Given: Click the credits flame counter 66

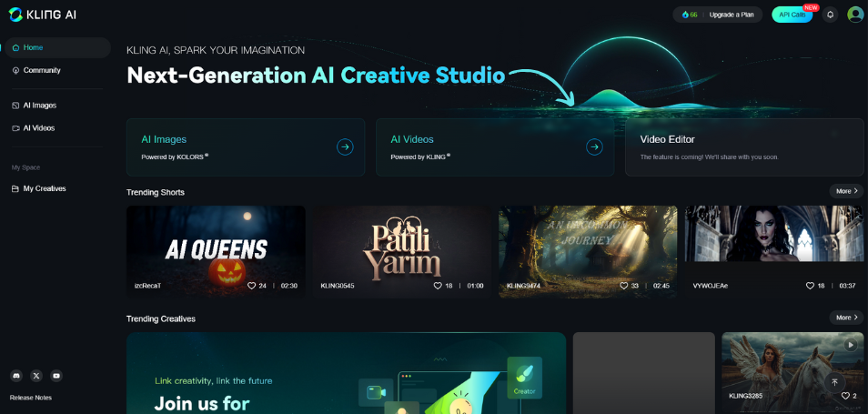Looking at the screenshot, I should [x=690, y=15].
